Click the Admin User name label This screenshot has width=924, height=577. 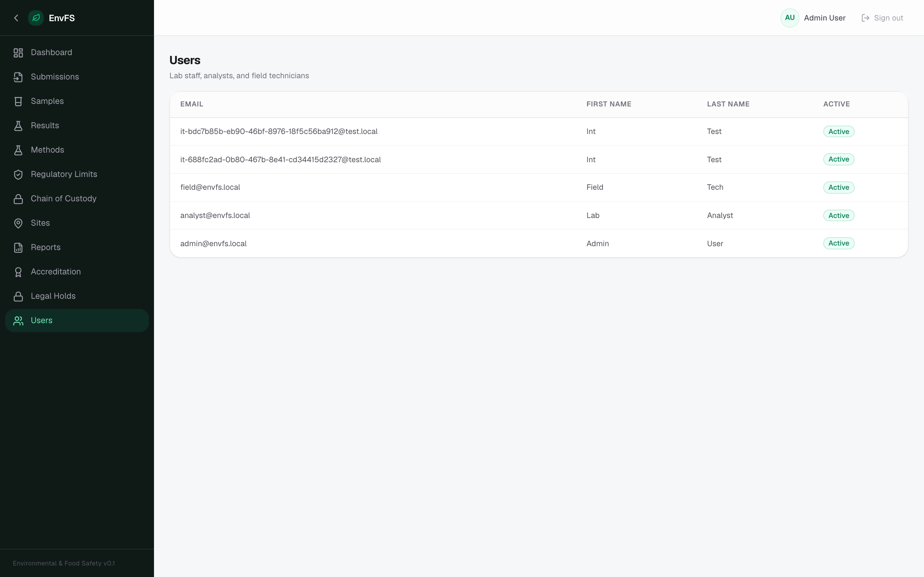(x=824, y=18)
